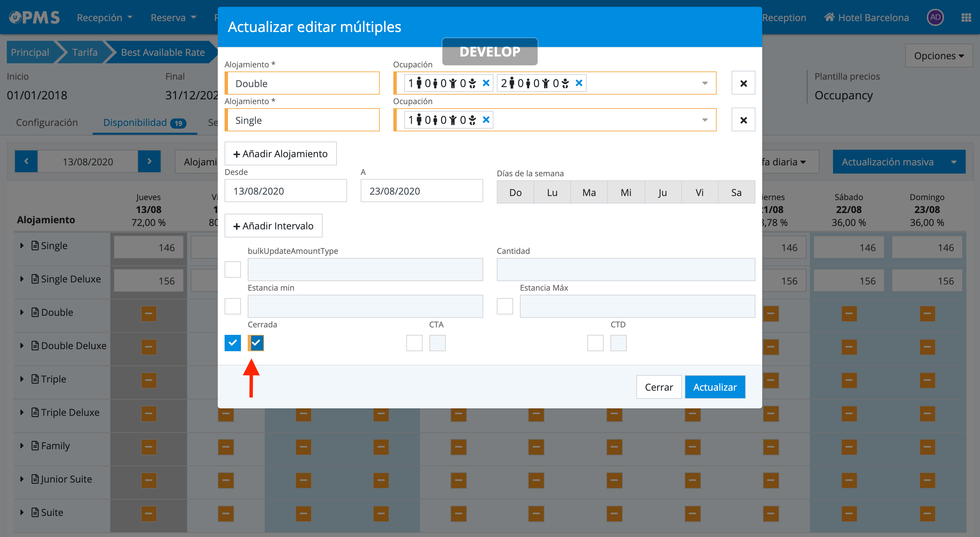This screenshot has height=537, width=980.
Task: Toggle Ma weekday button
Action: click(x=589, y=192)
